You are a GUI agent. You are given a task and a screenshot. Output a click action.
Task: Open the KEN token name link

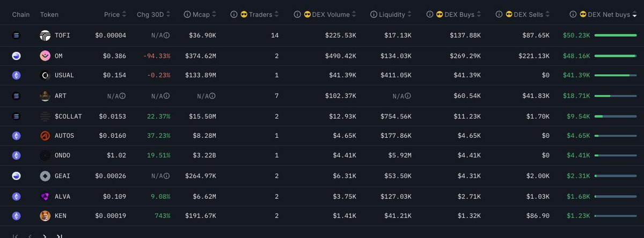coord(60,216)
